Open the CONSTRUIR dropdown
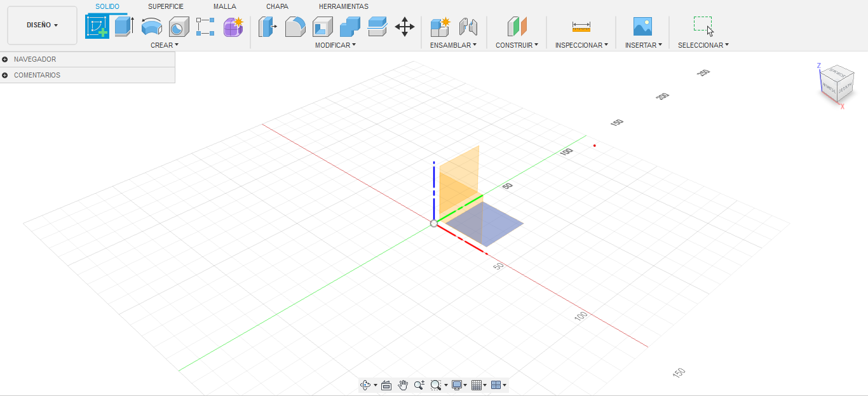 (517, 45)
